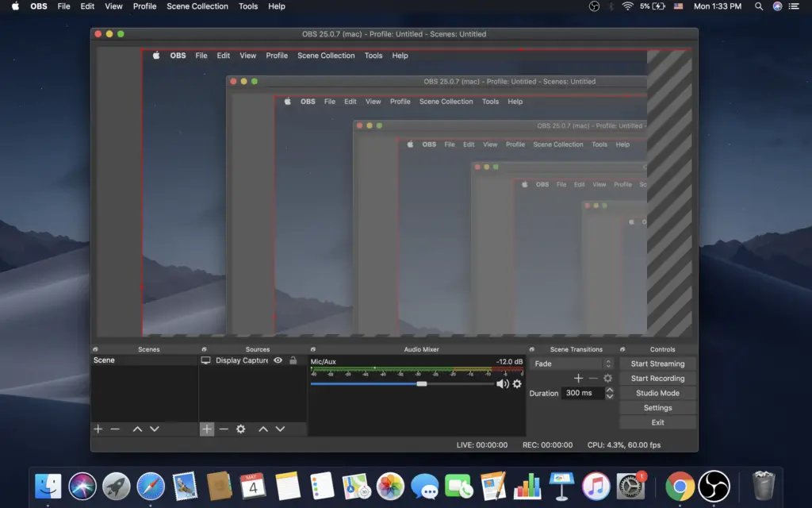Click the Exit button in Controls
This screenshot has height=508, width=812.
tap(657, 422)
